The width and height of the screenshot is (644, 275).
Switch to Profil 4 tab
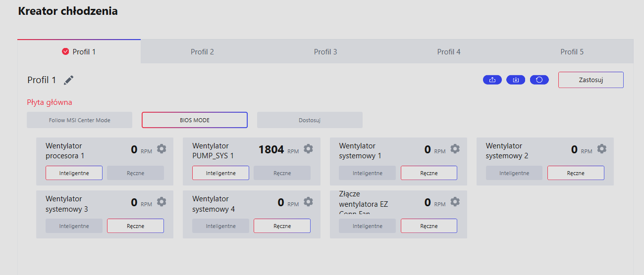tap(448, 52)
